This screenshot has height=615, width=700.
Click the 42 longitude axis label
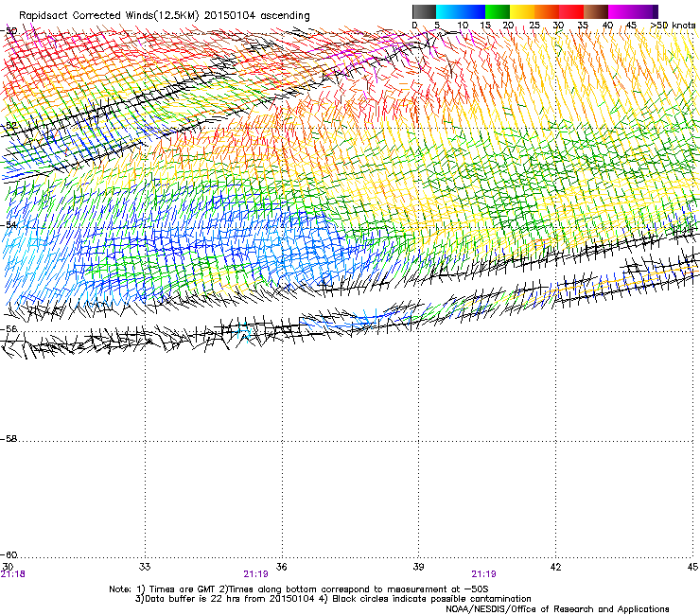point(555,567)
